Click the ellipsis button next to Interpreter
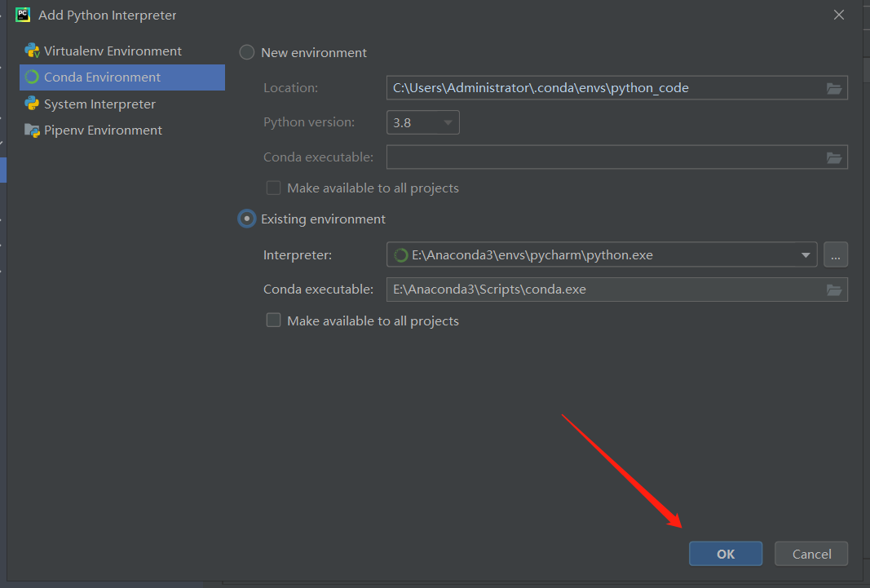870x588 pixels. tap(836, 254)
